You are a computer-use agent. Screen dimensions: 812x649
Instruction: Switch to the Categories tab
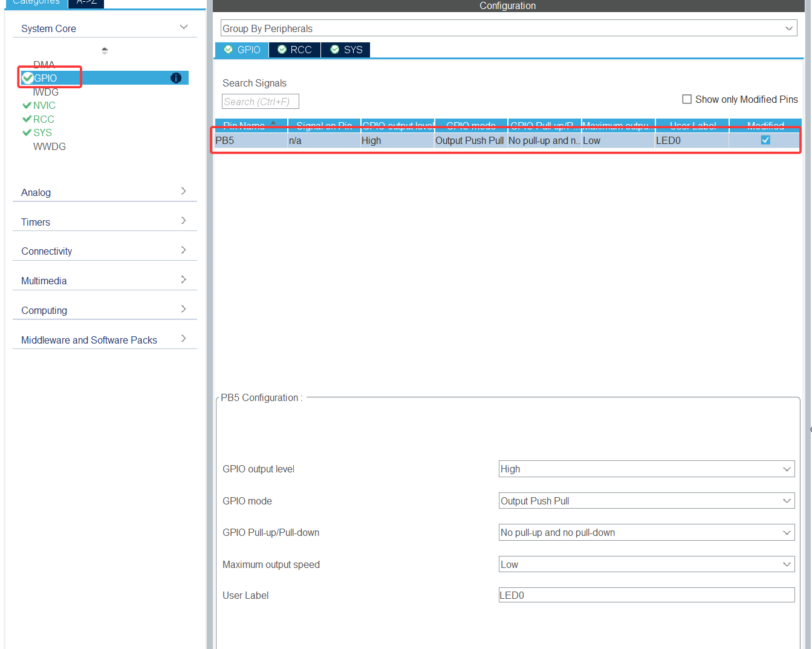point(36,3)
